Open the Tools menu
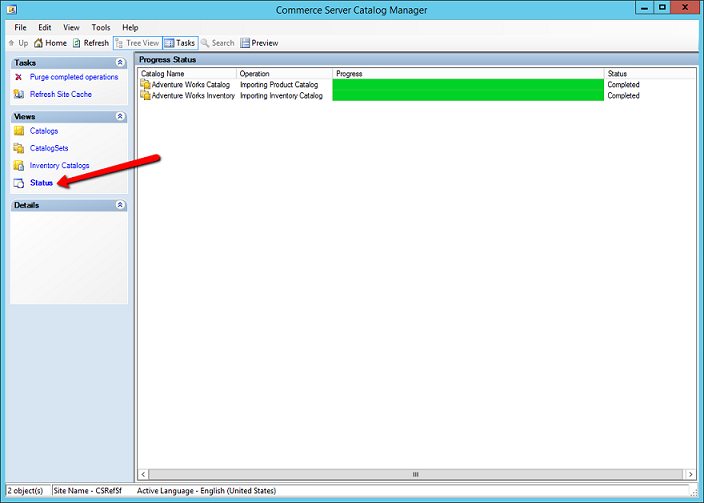Image resolution: width=704 pixels, height=503 pixels. (x=101, y=27)
